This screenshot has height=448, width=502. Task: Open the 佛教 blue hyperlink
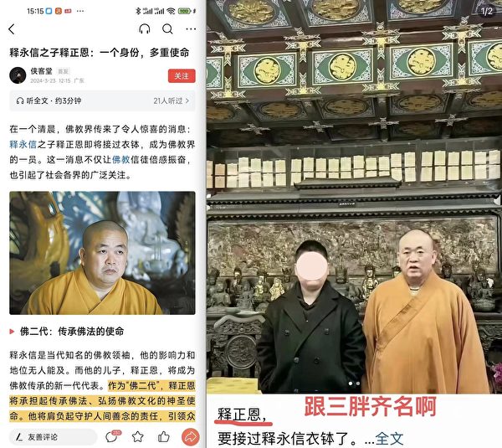point(120,160)
